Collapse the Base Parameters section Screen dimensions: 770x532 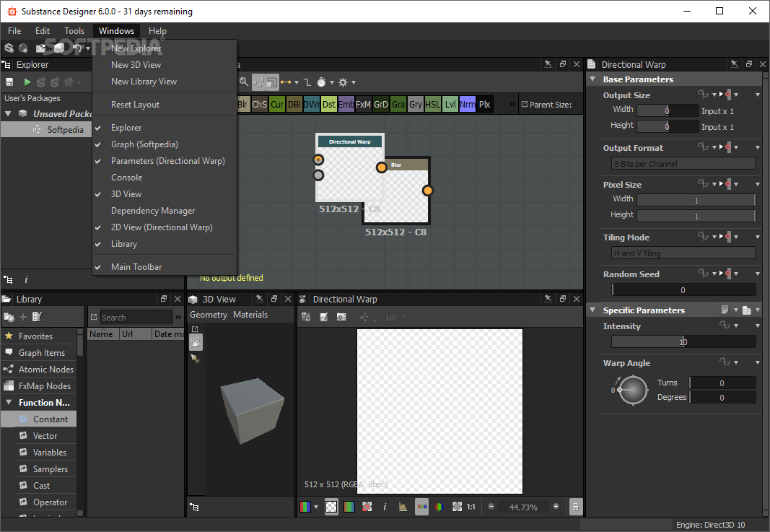click(x=592, y=79)
